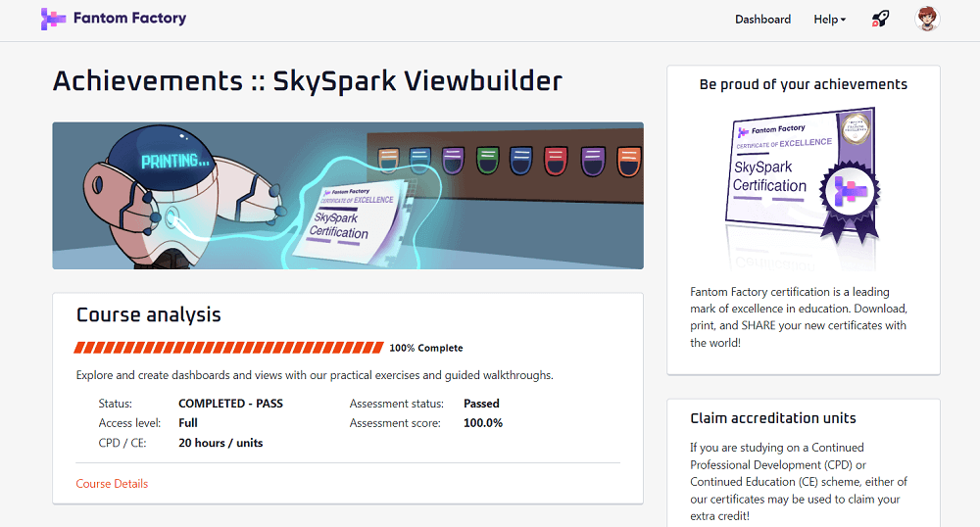Select the '100.0%' assessment score

[483, 423]
